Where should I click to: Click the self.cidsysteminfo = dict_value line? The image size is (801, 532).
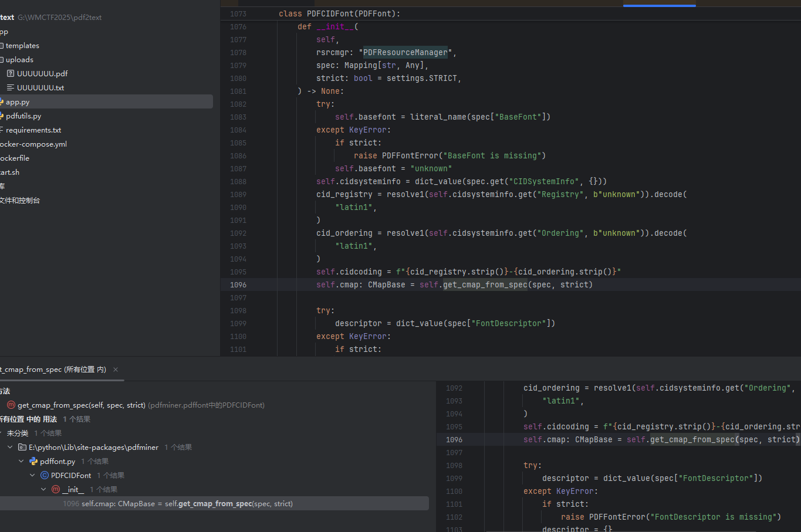pyautogui.click(x=461, y=181)
